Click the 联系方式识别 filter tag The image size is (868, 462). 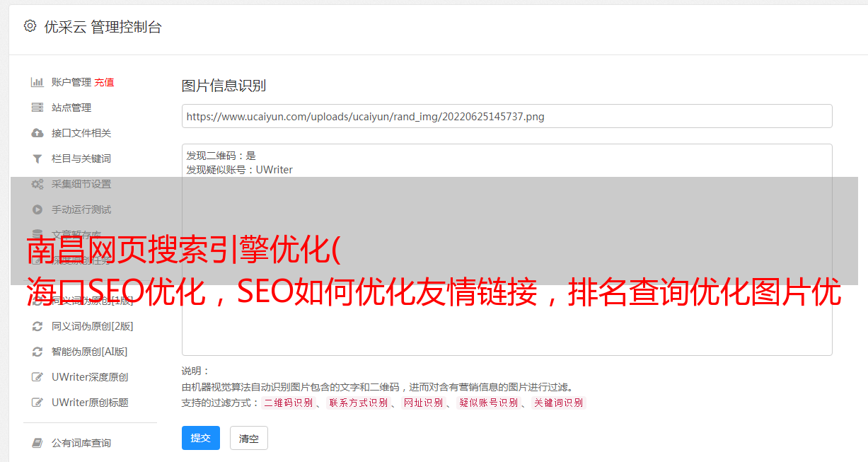[x=358, y=403]
